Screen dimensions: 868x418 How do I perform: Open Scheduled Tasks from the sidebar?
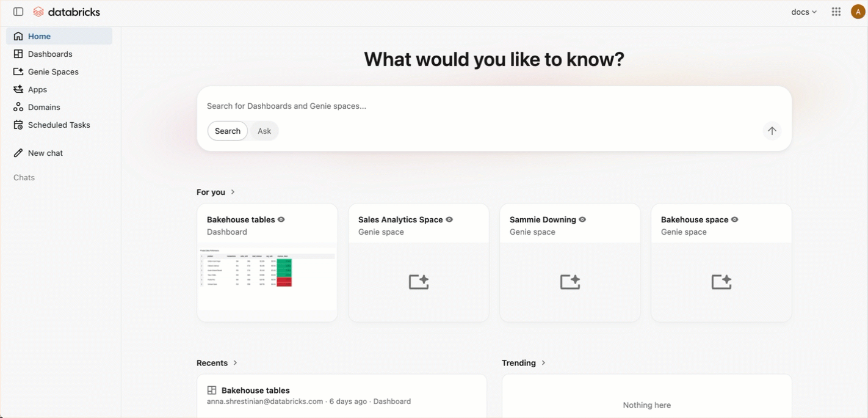59,125
